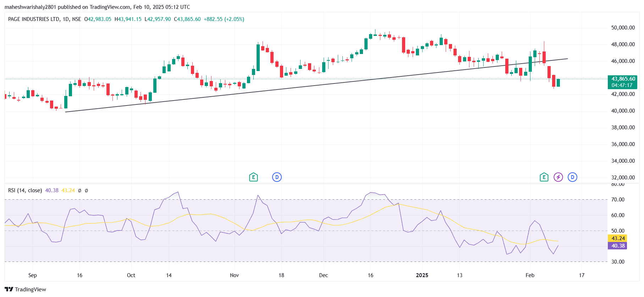This screenshot has height=297, width=644.
Task: Click the maheshwarishaly2801 published header text
Action: tap(97, 7)
